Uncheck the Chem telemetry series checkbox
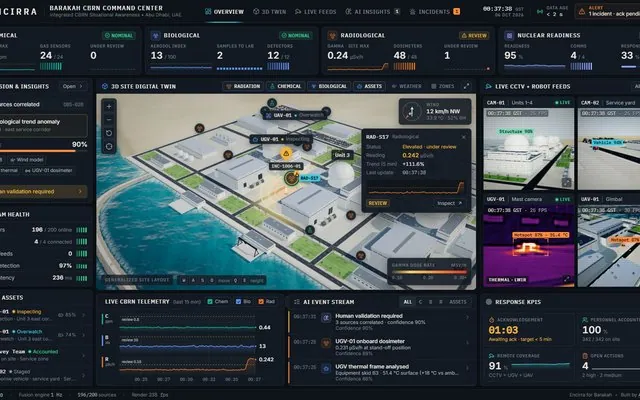The width and height of the screenshot is (640, 400). click(x=210, y=302)
